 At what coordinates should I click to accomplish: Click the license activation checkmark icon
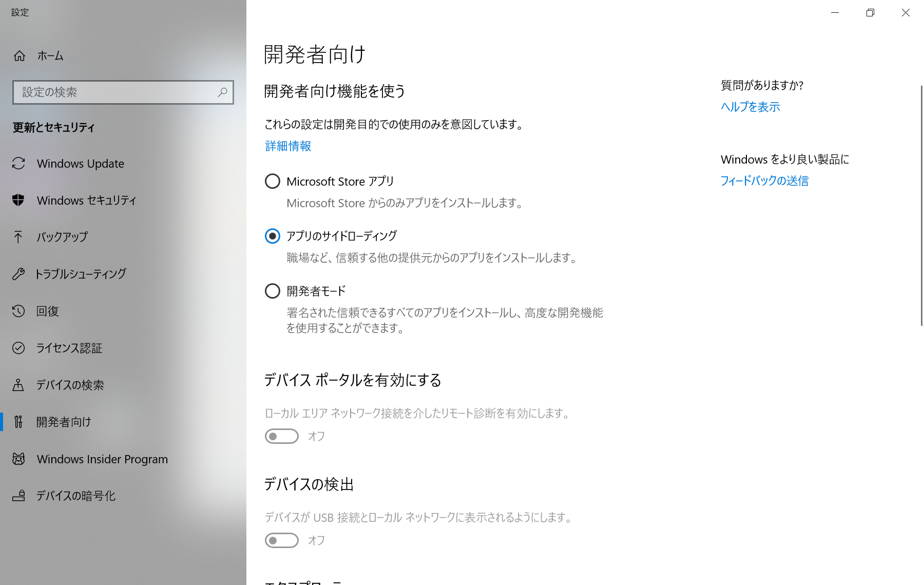click(18, 348)
